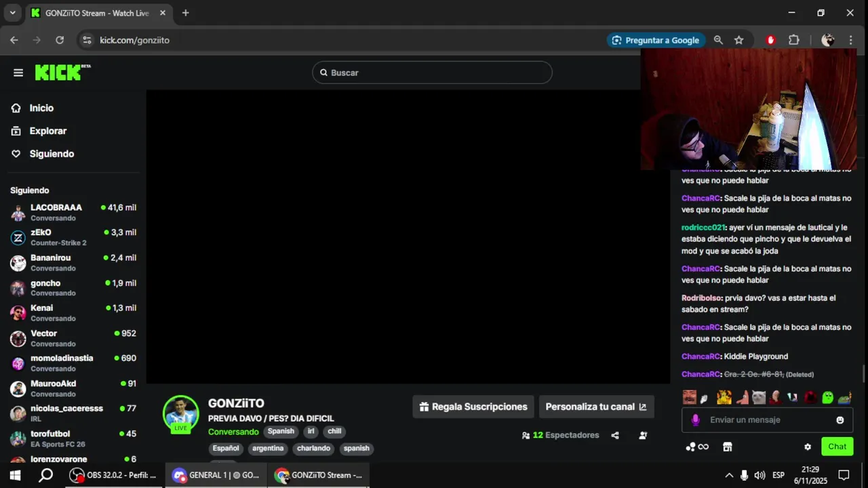
Task: Open LACOBRAAA channel from sidebar
Action: (x=73, y=212)
